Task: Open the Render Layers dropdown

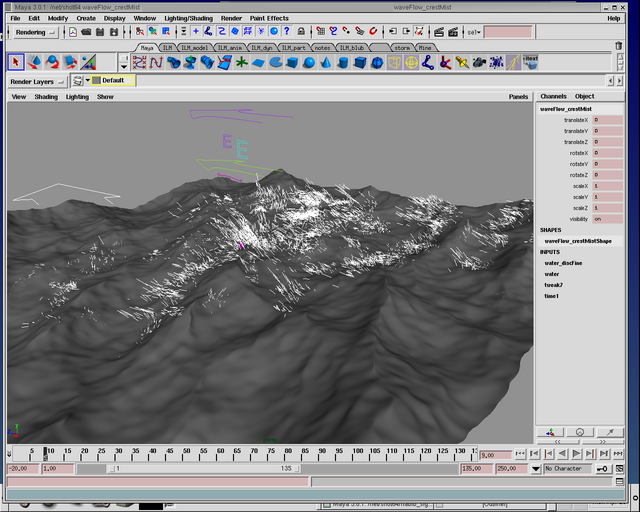Action: [x=38, y=80]
